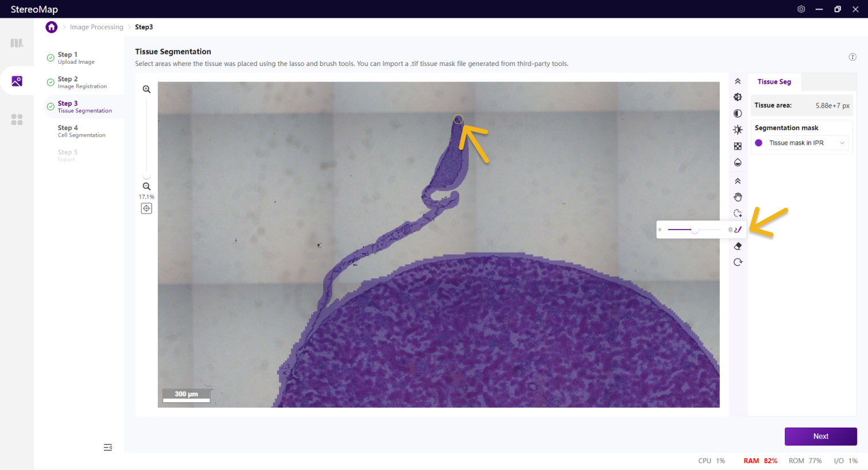This screenshot has width=868, height=470.
Task: Click the large brush size dot
Action: coord(730,230)
